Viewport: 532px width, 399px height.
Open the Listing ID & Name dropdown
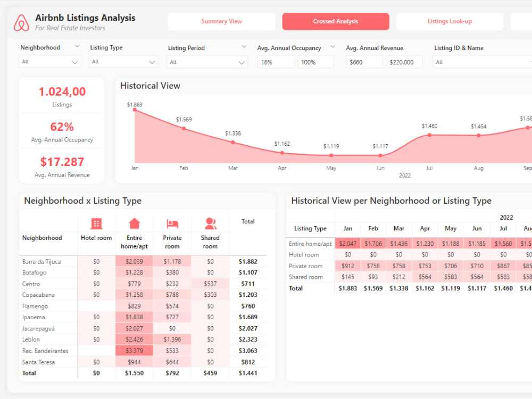coord(481,61)
